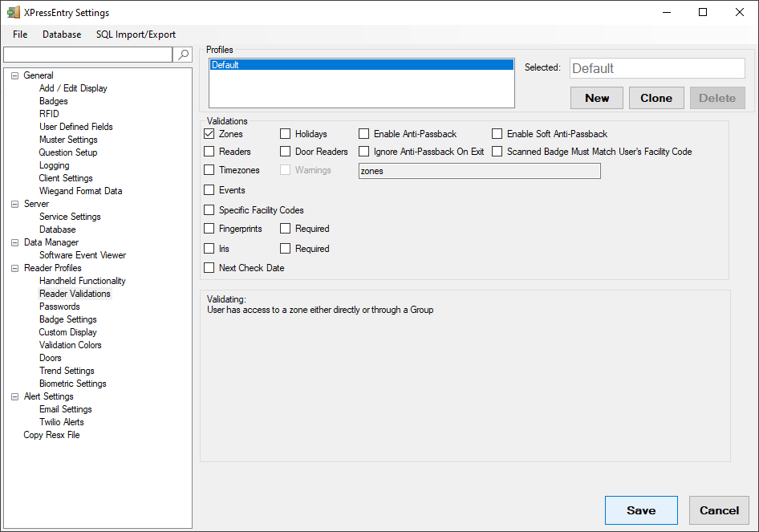The image size is (759, 532).
Task: Select the RFID tree item
Action: pyautogui.click(x=49, y=114)
